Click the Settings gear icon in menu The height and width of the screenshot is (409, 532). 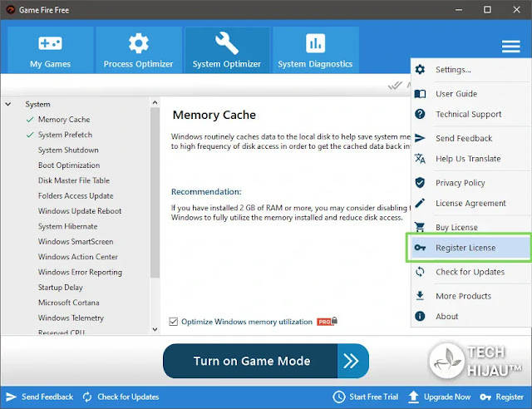420,70
